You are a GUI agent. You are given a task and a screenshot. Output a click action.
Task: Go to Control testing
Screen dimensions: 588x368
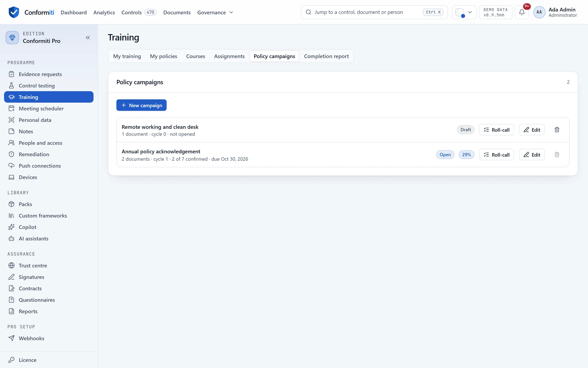49,85
